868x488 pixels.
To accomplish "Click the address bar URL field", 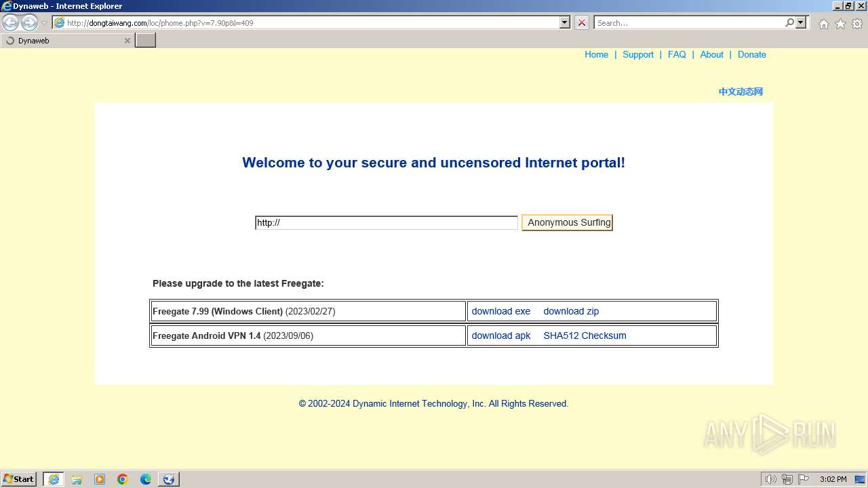I will pyautogui.click(x=306, y=22).
